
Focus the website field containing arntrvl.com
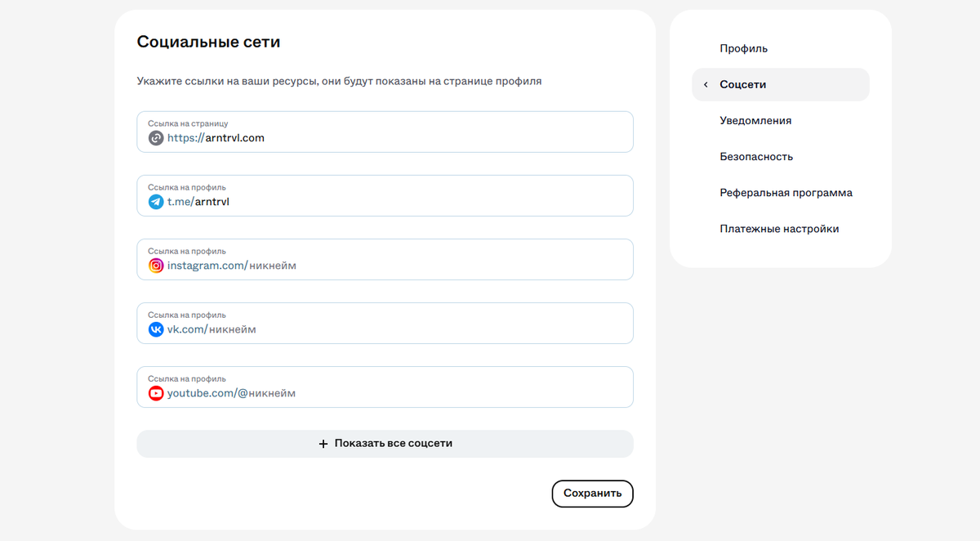point(385,132)
